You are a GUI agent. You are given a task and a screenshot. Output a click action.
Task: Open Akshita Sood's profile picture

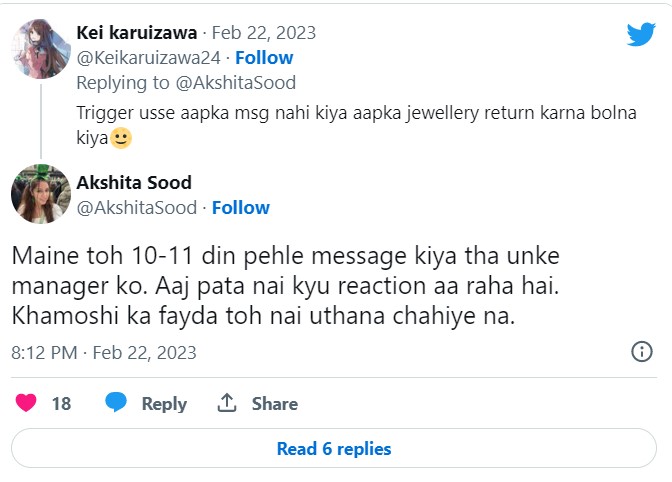coord(40,193)
